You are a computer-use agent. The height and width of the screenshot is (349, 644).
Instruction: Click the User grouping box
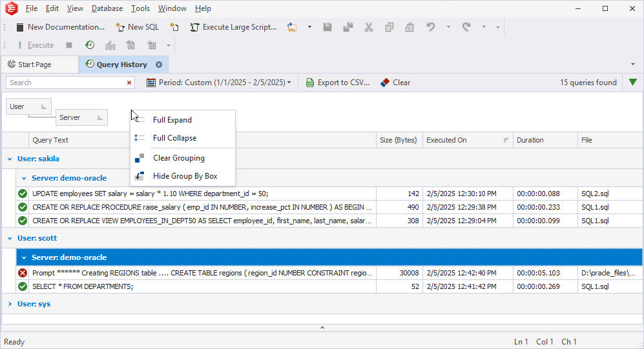click(29, 106)
